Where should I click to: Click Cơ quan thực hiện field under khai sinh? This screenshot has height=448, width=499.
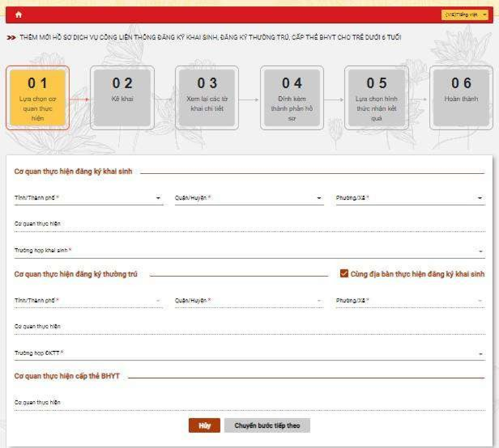[249, 225]
